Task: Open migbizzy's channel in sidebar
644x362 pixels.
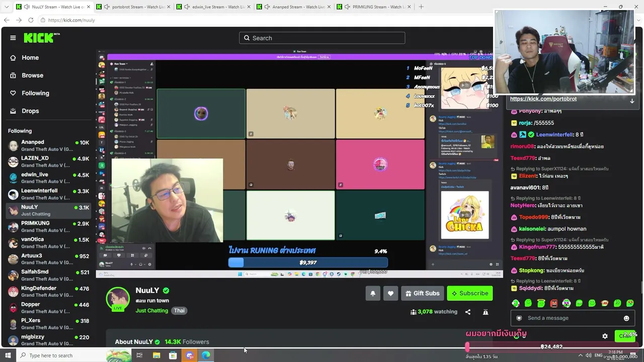Action: click(x=49, y=340)
